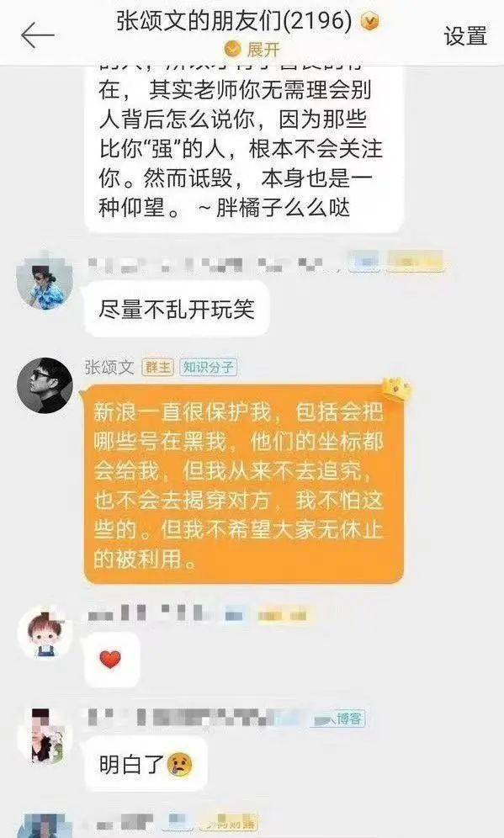Open avatar of user in blue shirt
Image resolution: width=504 pixels, height=838 pixels.
pos(45,283)
